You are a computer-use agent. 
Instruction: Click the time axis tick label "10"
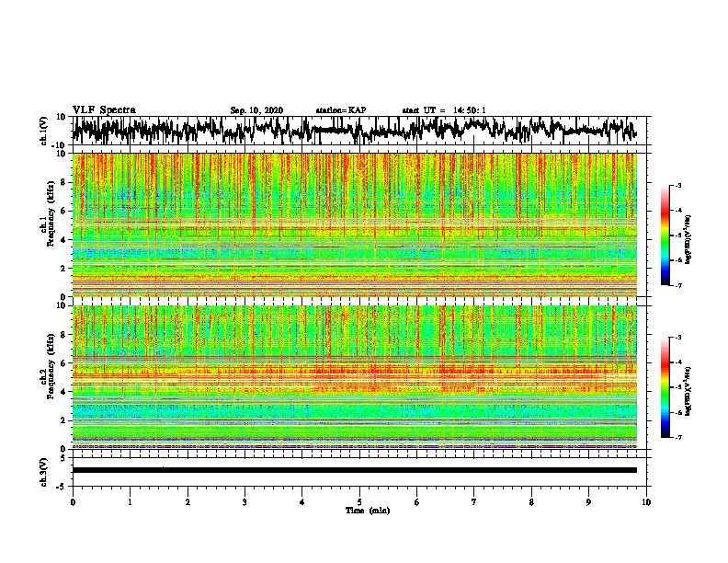pos(646,502)
